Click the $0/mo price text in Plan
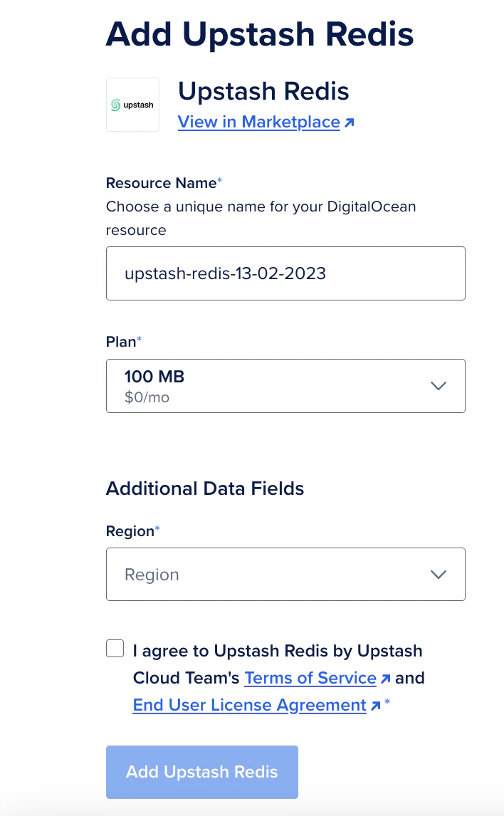 [147, 397]
